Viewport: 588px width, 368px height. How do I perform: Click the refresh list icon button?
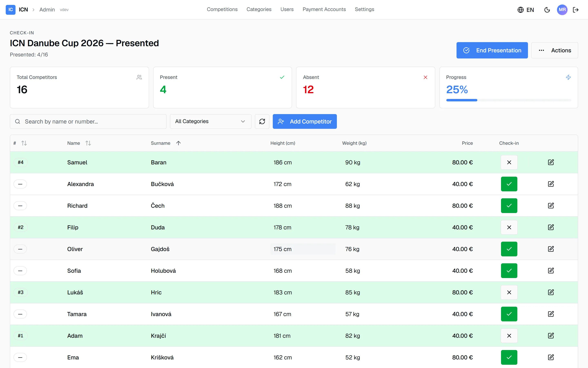[x=262, y=121]
